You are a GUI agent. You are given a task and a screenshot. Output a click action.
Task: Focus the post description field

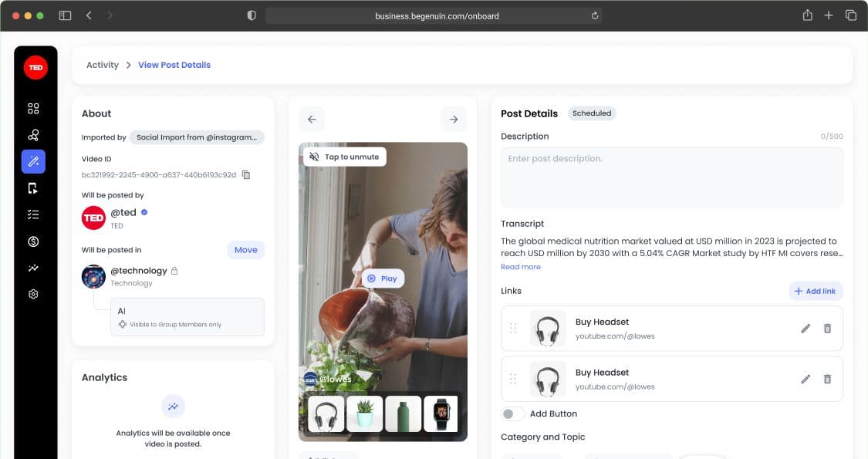(x=672, y=177)
